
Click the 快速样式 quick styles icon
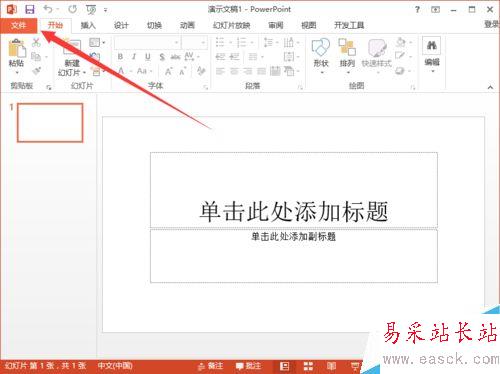377,48
